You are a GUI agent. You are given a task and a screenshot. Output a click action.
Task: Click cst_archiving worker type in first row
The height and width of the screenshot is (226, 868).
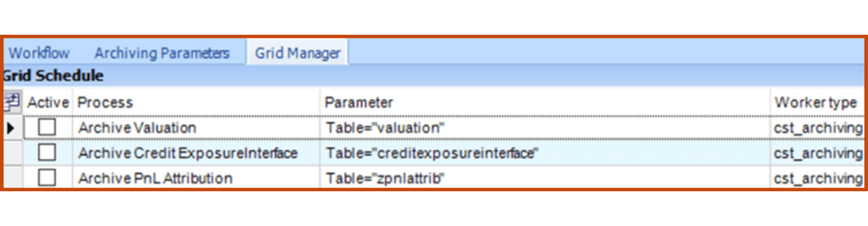[x=817, y=128]
